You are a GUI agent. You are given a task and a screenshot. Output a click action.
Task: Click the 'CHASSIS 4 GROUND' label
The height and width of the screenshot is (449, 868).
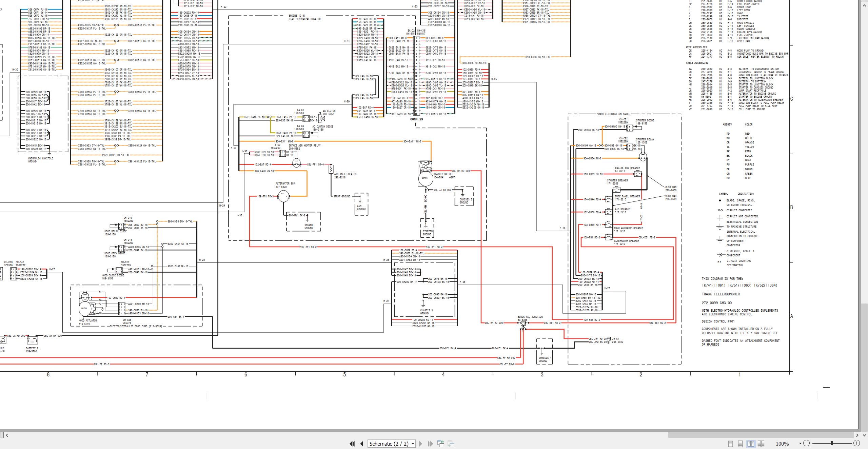point(545,359)
